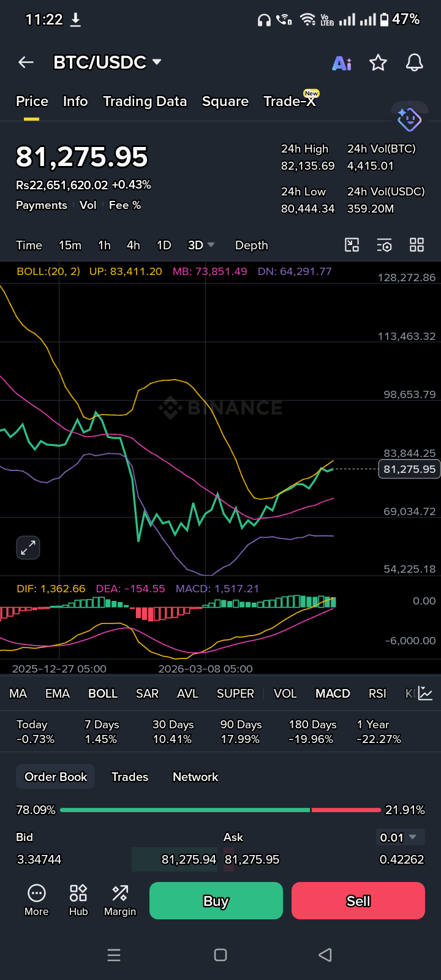Select the Trades tab
This screenshot has height=980, width=441.
tap(130, 777)
